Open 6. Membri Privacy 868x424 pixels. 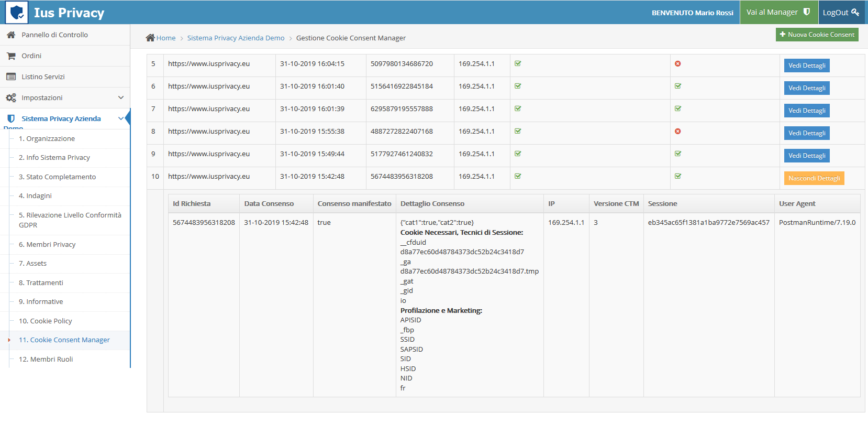47,244
